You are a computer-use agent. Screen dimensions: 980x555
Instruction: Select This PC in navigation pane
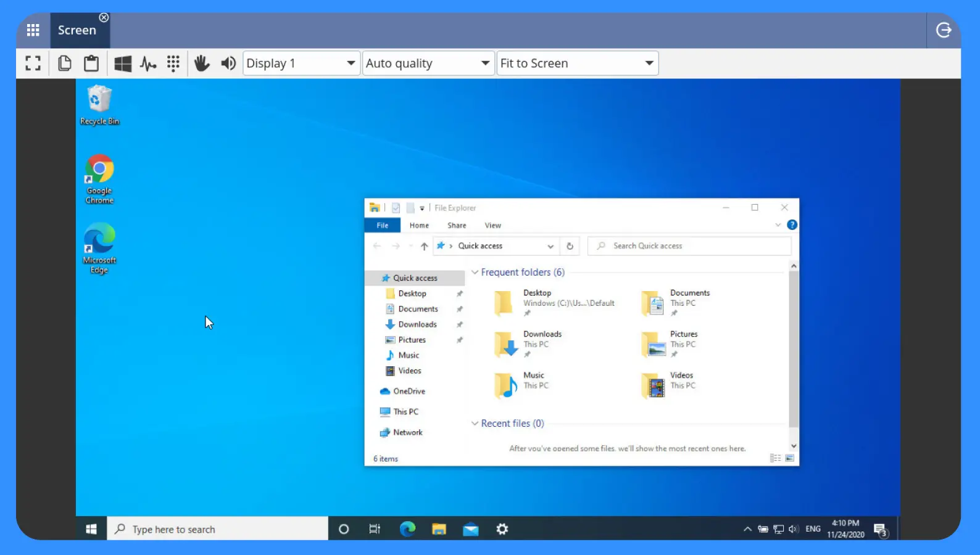405,412
